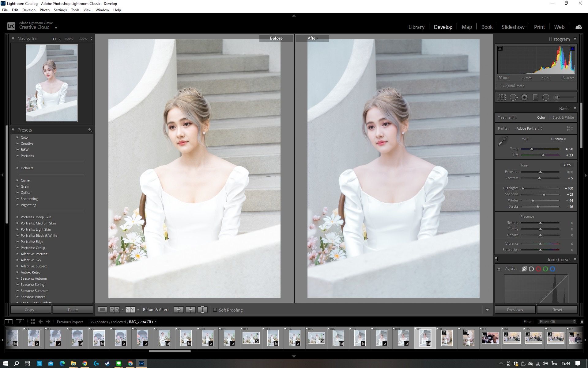Select the red channel tone curve
588x368 pixels.
[x=538, y=269]
